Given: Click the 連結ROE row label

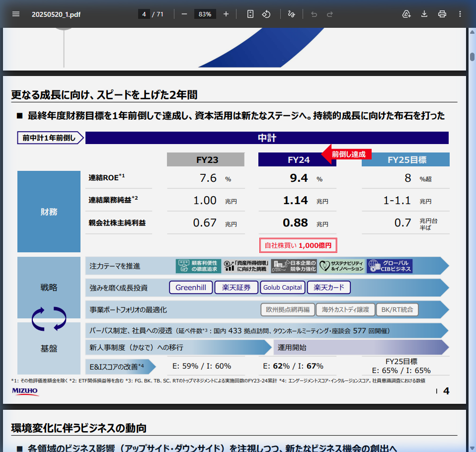Looking at the screenshot, I should [106, 178].
